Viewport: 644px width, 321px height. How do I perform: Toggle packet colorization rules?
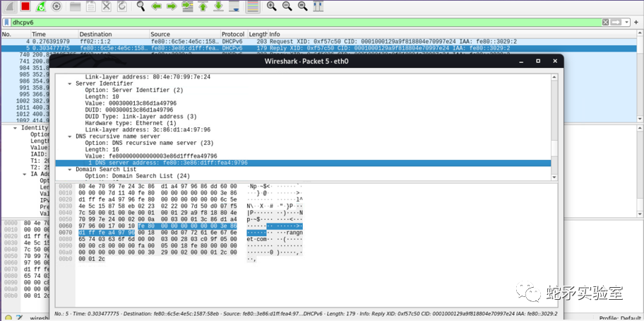(253, 6)
